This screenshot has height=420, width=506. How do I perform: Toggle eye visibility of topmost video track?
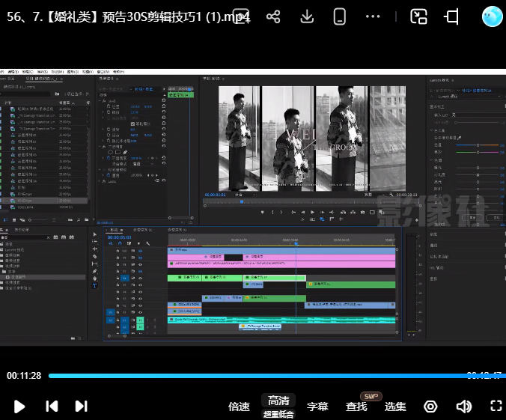pos(141,251)
